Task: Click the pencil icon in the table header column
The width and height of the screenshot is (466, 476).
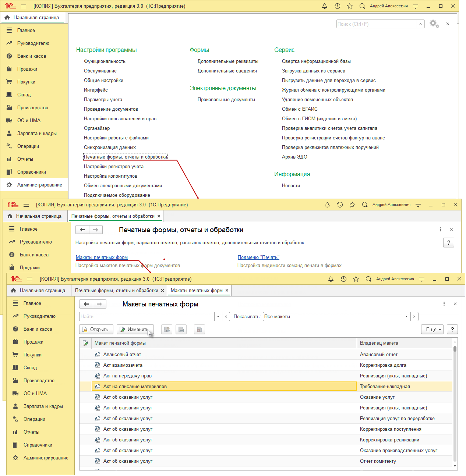Action: [85, 343]
